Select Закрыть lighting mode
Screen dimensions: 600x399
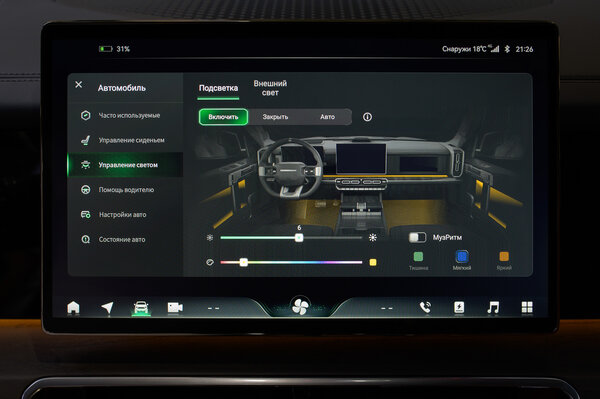(x=275, y=117)
